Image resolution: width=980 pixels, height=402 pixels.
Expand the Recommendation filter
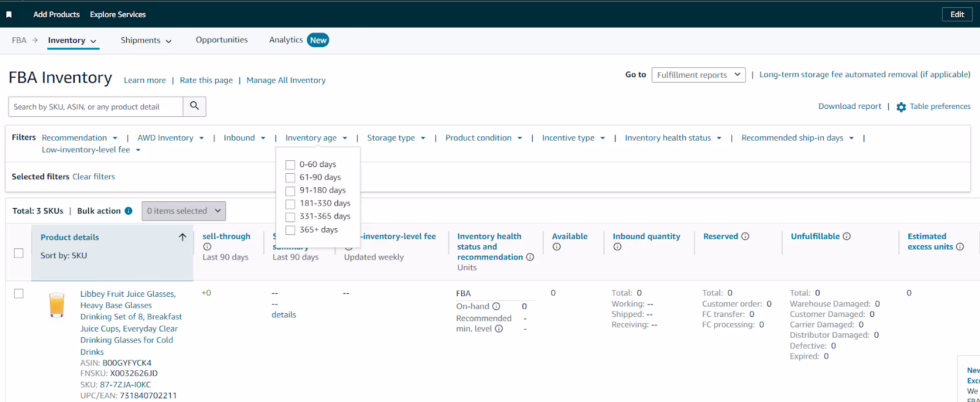click(x=80, y=138)
